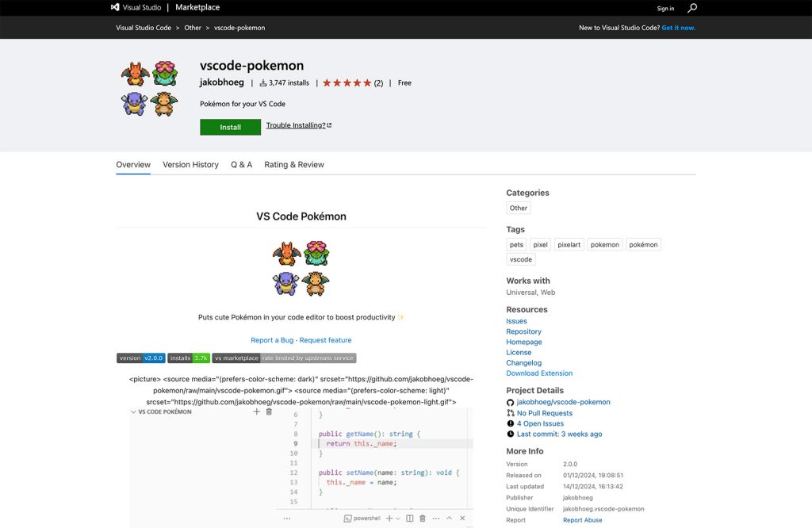
Task: Click the vscode-pokemon extension logo image
Action: pos(149,89)
